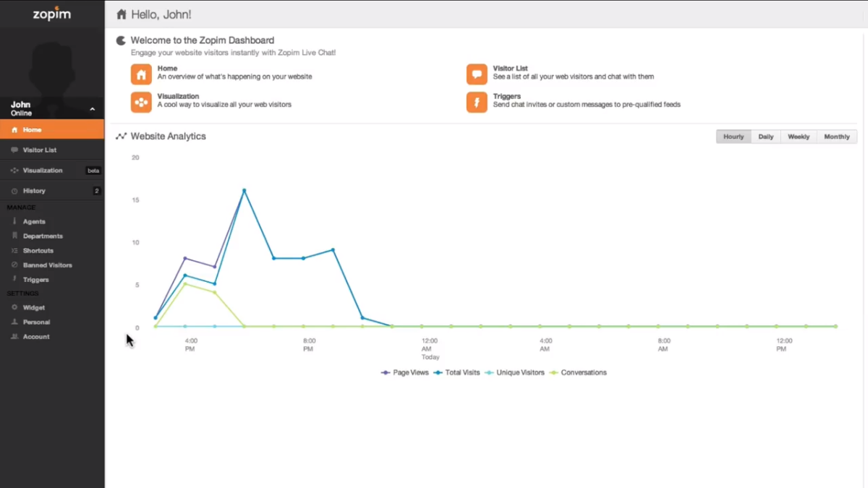The width and height of the screenshot is (868, 488).
Task: Click the Departments icon in the sidebar
Action: (x=14, y=236)
